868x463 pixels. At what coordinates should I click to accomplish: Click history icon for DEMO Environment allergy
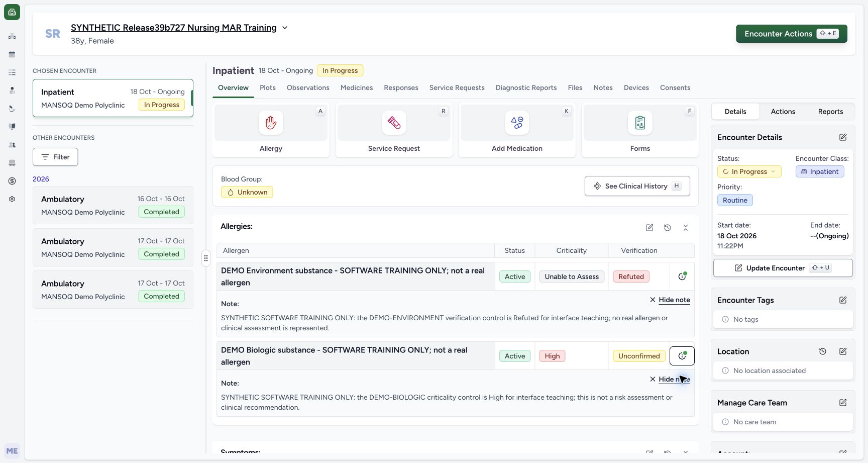click(x=682, y=276)
